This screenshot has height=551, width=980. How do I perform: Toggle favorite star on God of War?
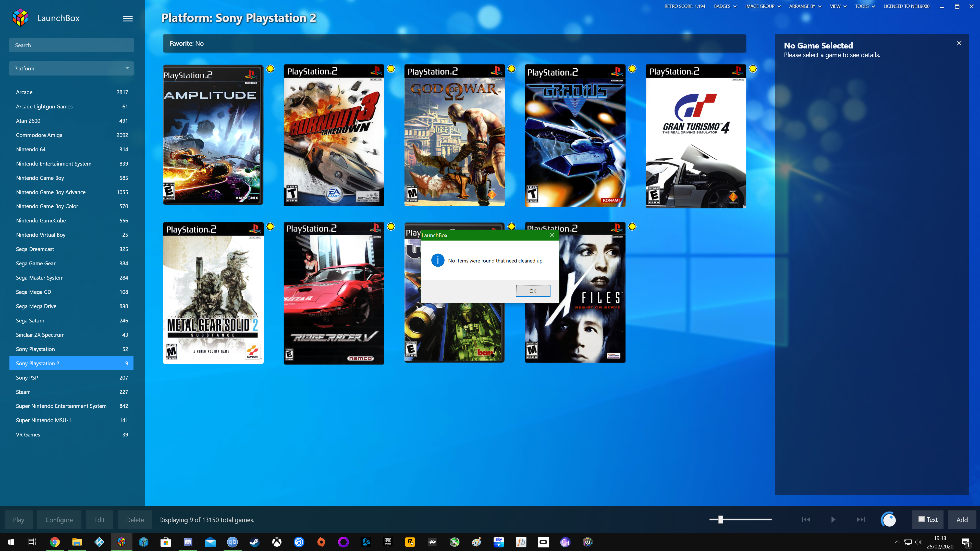click(512, 69)
